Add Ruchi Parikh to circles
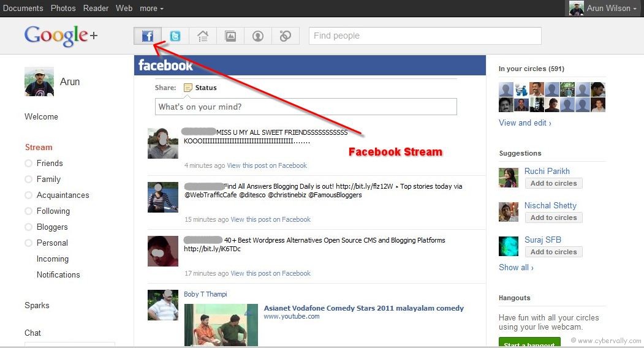This screenshot has height=348, width=644. (554, 183)
